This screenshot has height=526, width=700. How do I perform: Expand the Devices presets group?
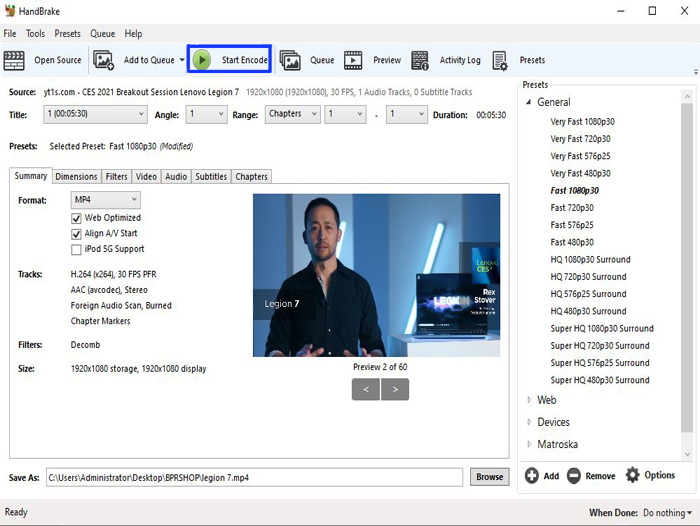tap(529, 422)
